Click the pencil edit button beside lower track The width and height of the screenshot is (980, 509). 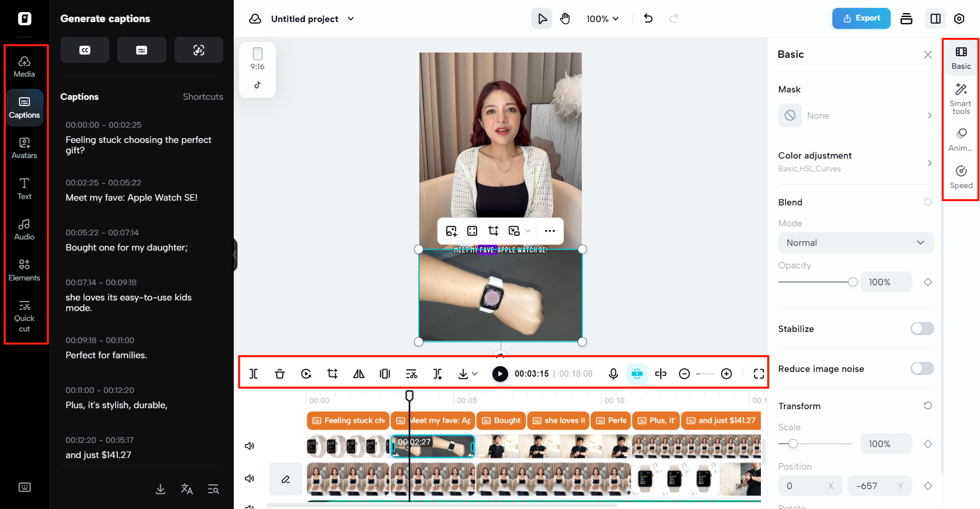click(286, 479)
